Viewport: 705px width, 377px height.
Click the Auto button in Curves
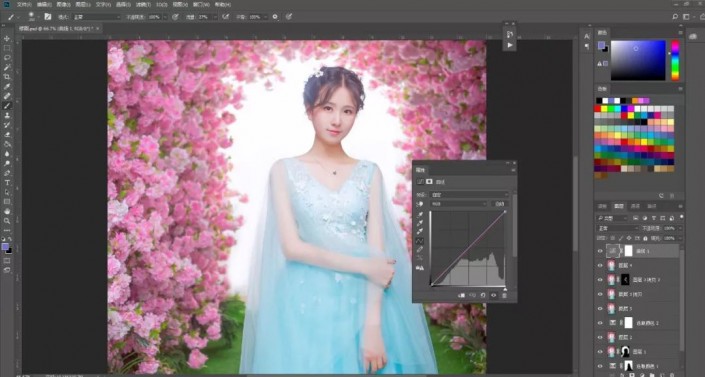499,204
